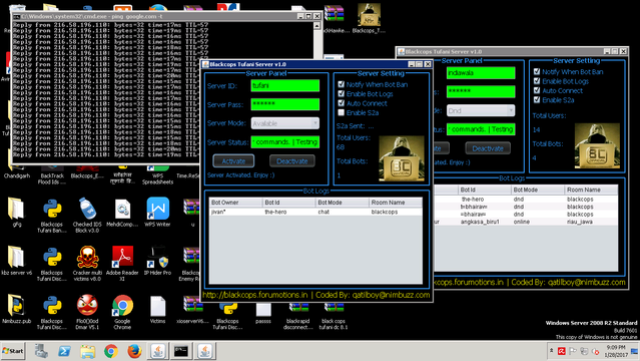Toggle Notify When Bot Ban in back window
The image size is (640, 361).
point(537,71)
